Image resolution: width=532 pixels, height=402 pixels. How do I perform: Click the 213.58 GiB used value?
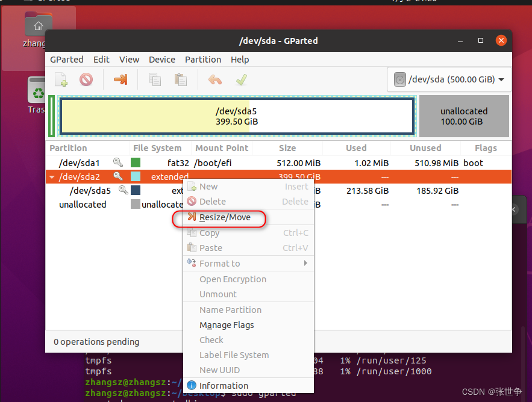pos(368,191)
